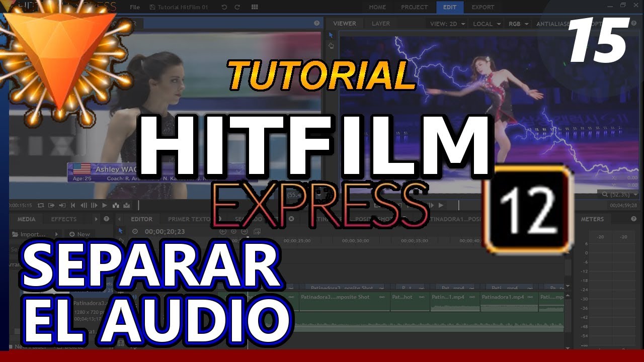
Task: Switch to the HOME screen tab
Action: (x=377, y=7)
